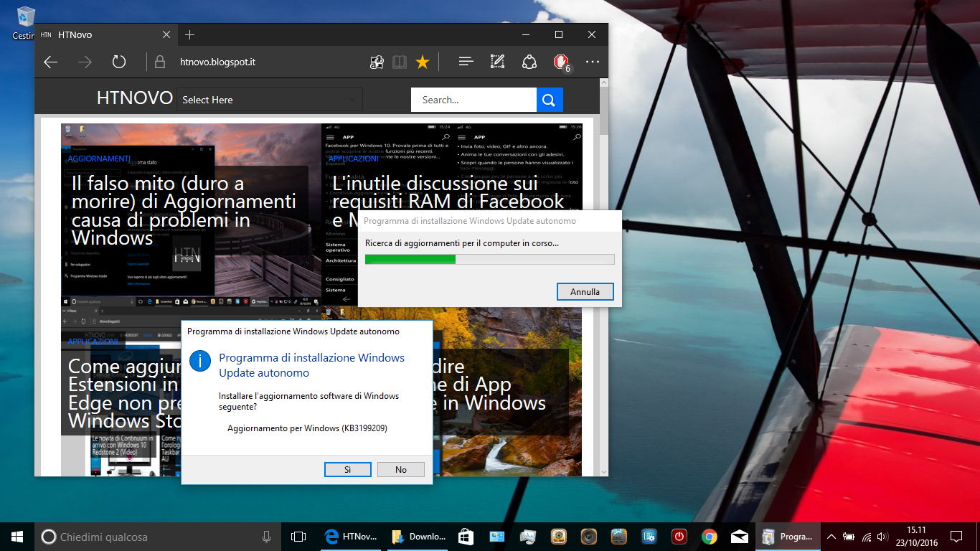Open Edge More actions menu
980x551 pixels.
(x=593, y=62)
